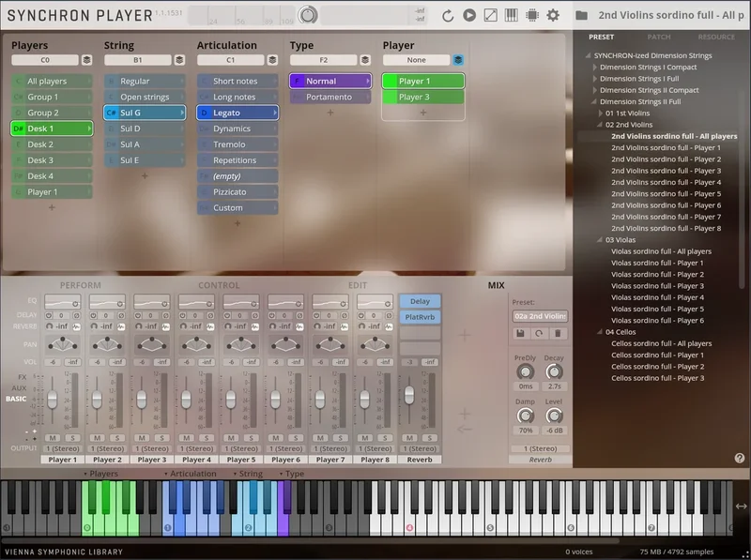
Task: Mute the Reverb mixer channel
Action: 409,437
